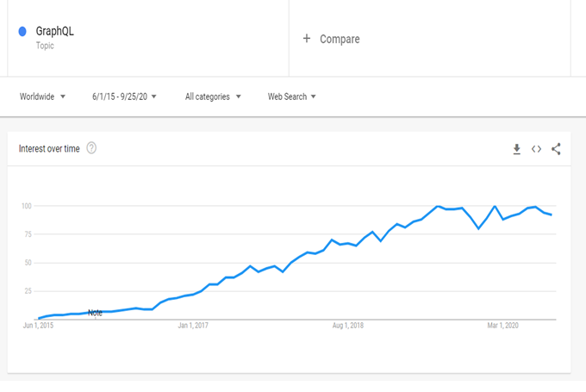Viewport: 586px width, 392px height.
Task: Download the Interest over time CSV
Action: click(516, 149)
